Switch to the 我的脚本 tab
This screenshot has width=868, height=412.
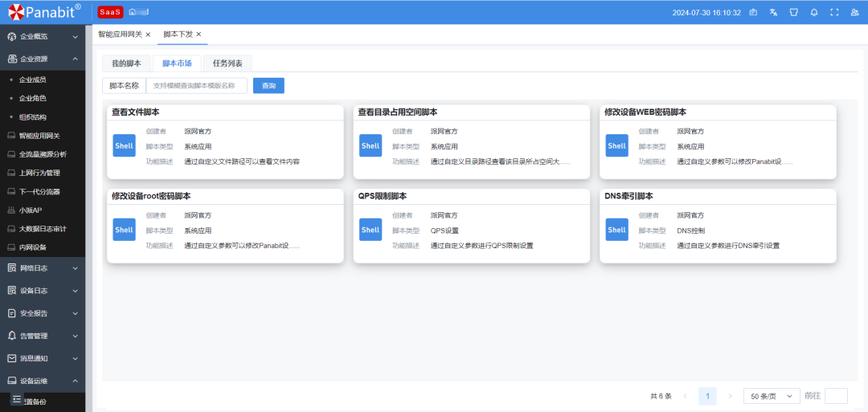pyautogui.click(x=127, y=63)
